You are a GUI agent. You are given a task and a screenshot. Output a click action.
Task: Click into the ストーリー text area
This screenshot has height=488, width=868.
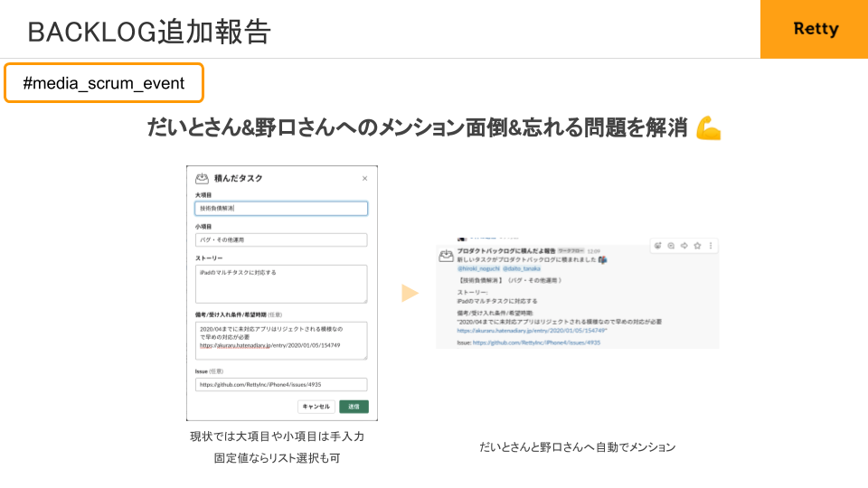click(281, 284)
